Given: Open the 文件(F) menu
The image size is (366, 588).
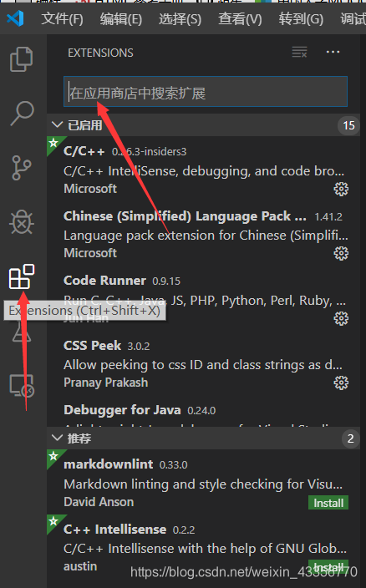Looking at the screenshot, I should coord(62,18).
